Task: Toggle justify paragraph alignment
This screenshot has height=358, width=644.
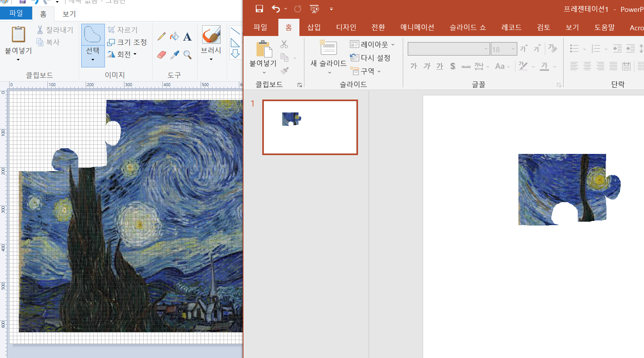Action: (613, 66)
